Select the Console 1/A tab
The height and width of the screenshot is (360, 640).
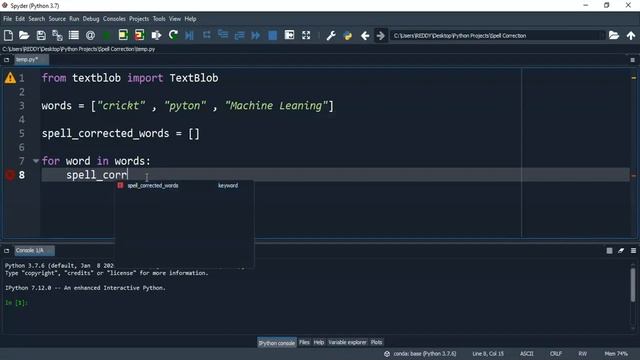coord(34,251)
